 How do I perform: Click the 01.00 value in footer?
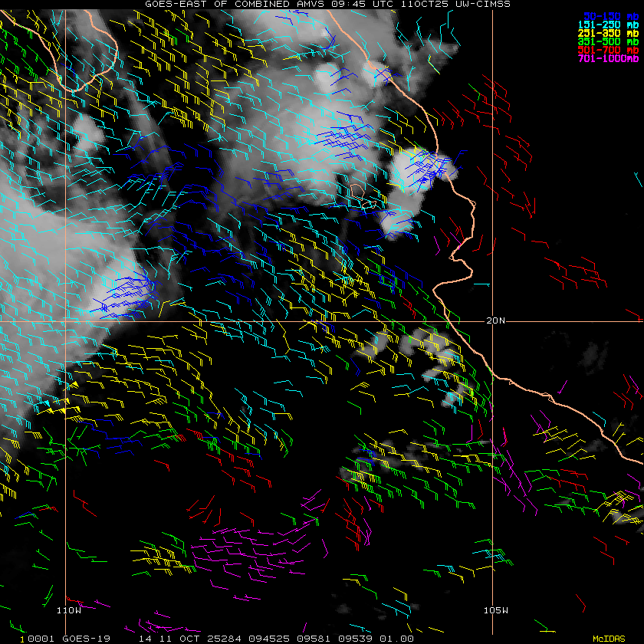click(396, 639)
